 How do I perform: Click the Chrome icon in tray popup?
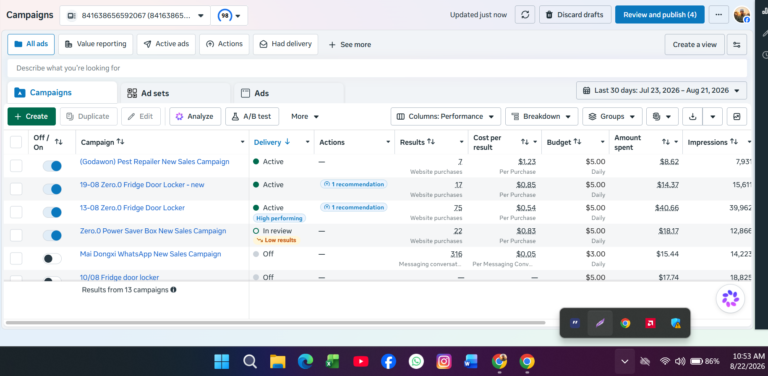pyautogui.click(x=625, y=323)
